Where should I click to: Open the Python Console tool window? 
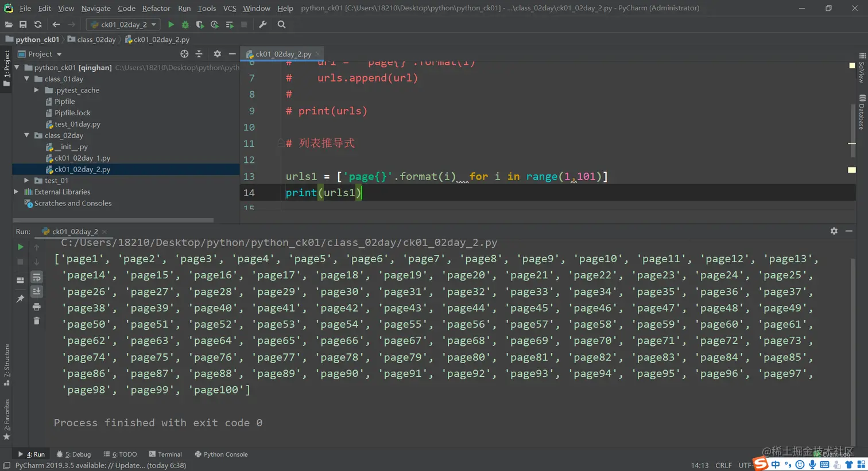coord(221,454)
